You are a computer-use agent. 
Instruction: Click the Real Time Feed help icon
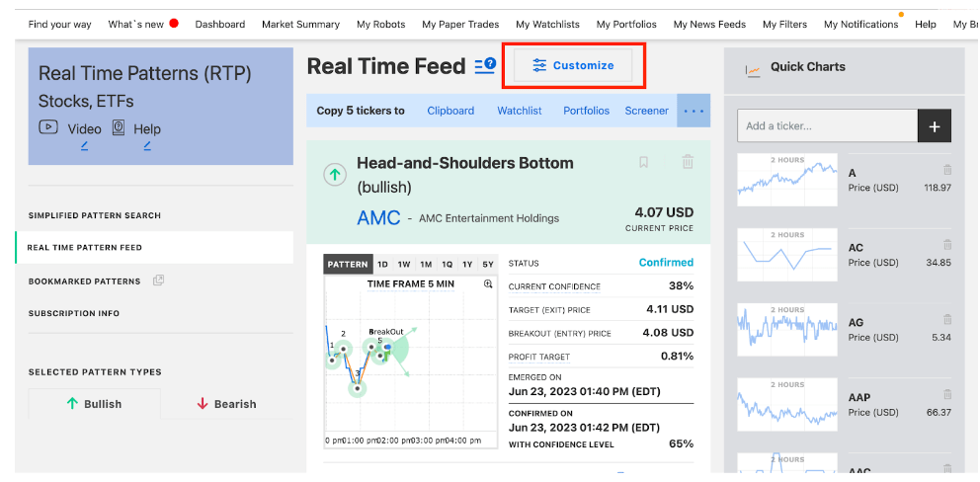(485, 65)
